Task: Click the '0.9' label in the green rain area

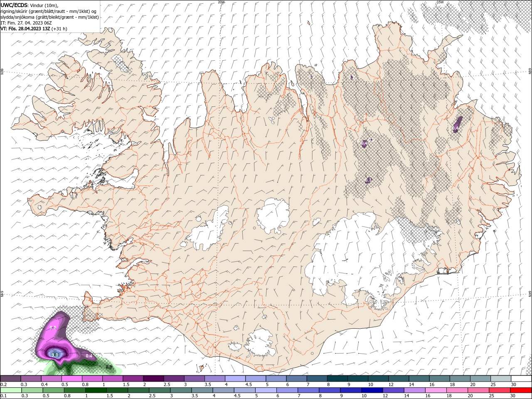Action: (109, 367)
